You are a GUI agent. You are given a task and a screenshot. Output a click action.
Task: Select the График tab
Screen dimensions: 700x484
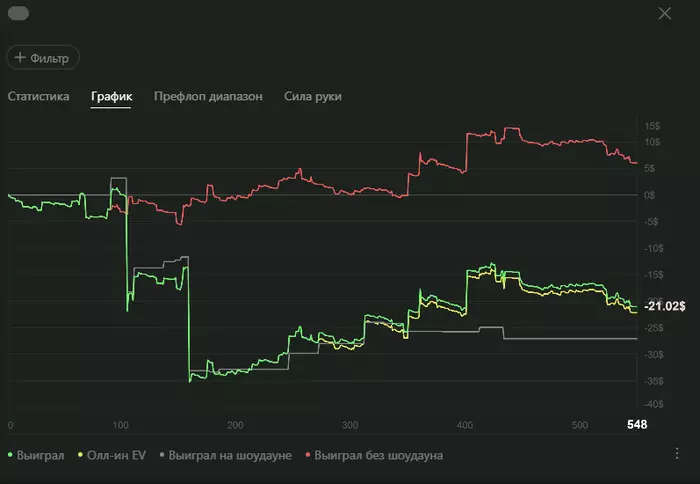tap(112, 96)
